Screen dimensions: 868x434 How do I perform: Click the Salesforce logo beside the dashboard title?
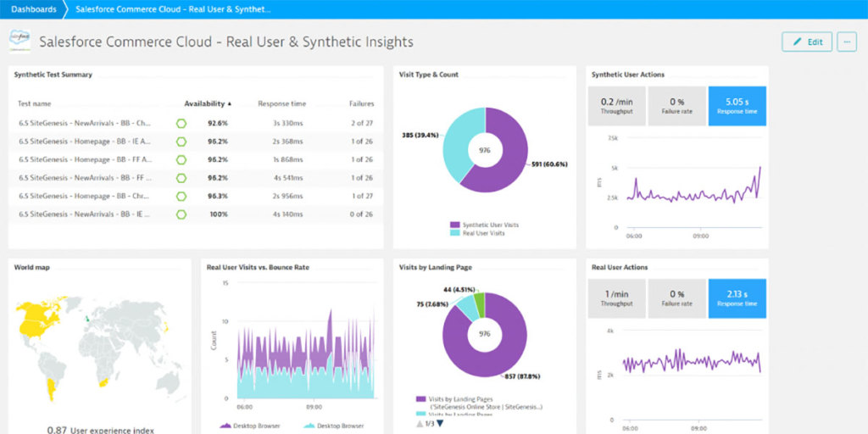tap(20, 42)
